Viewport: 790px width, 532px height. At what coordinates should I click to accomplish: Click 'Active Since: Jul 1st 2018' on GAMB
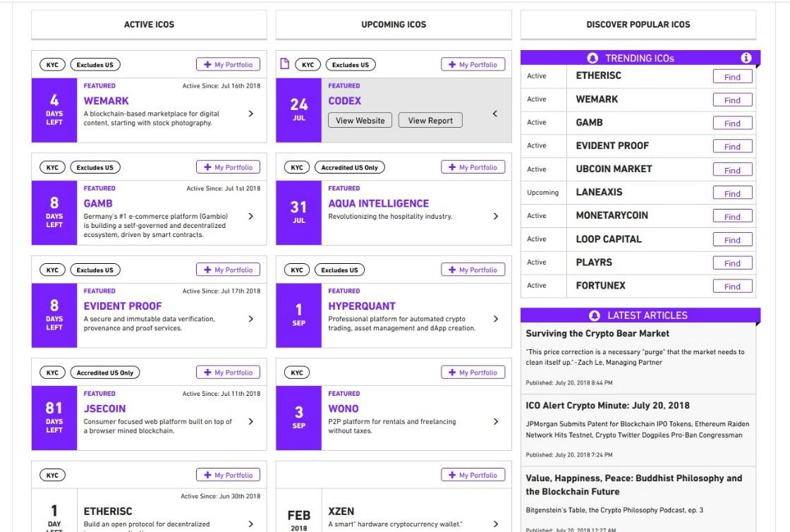[223, 188]
